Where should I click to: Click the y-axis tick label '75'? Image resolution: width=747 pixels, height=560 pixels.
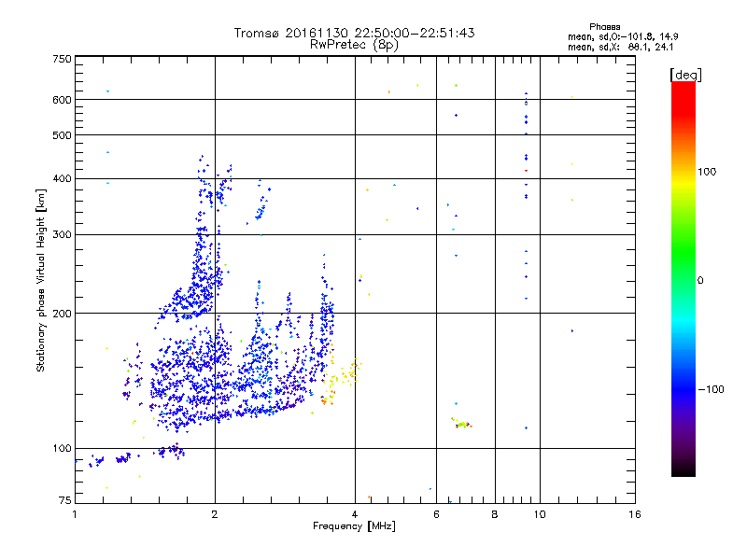point(65,500)
